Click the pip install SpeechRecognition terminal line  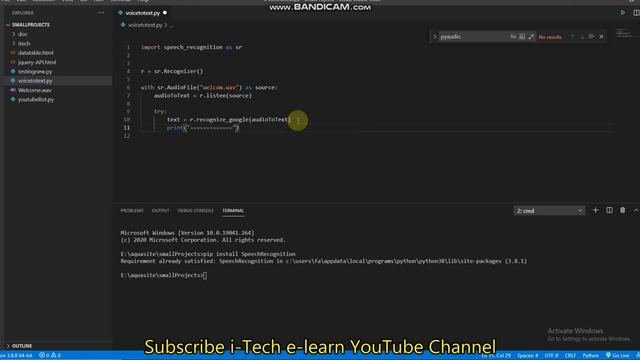click(x=208, y=254)
